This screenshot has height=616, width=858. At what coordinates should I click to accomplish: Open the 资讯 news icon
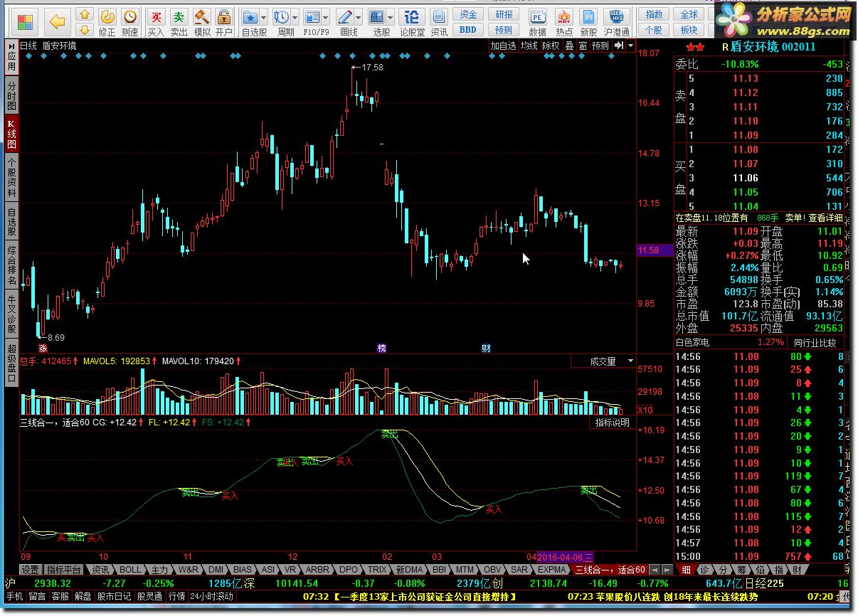coord(439,22)
